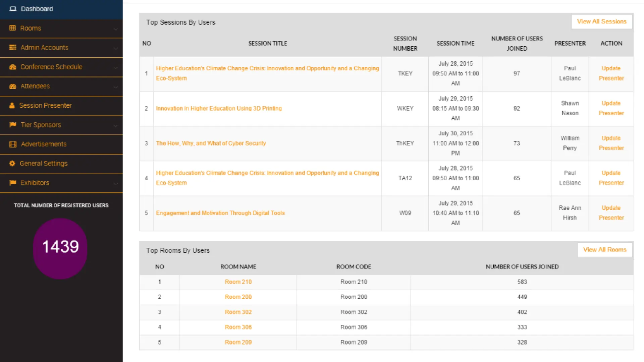The width and height of the screenshot is (644, 362).
Task: Update Presenter for session TA12
Action: tap(611, 178)
